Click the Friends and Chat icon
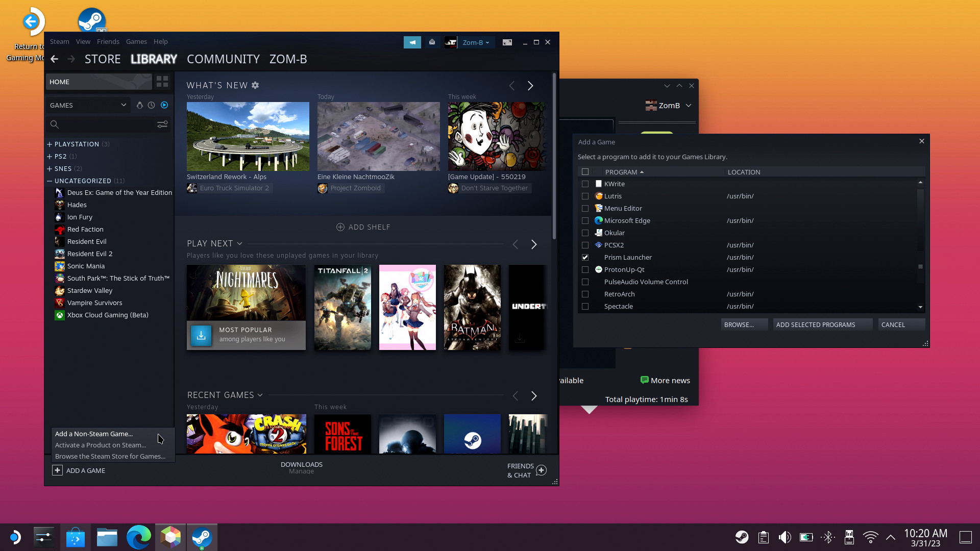Screen dimensions: 980x551 click(542, 469)
